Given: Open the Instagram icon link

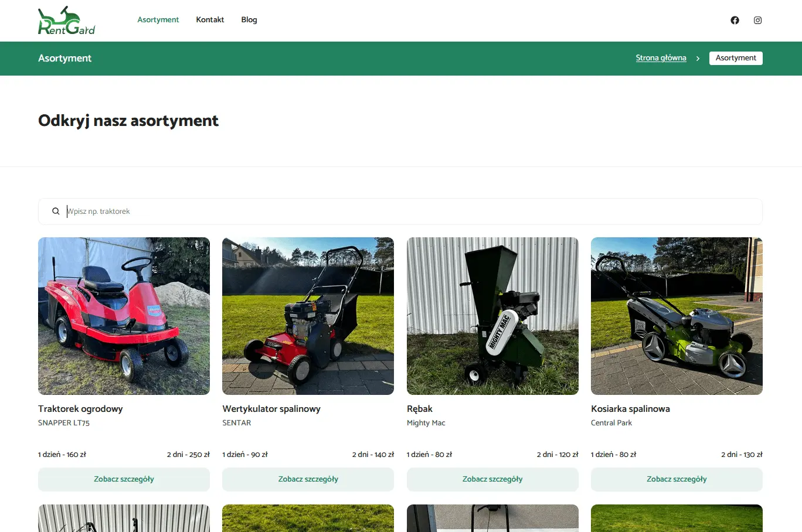Looking at the screenshot, I should pyautogui.click(x=757, y=21).
